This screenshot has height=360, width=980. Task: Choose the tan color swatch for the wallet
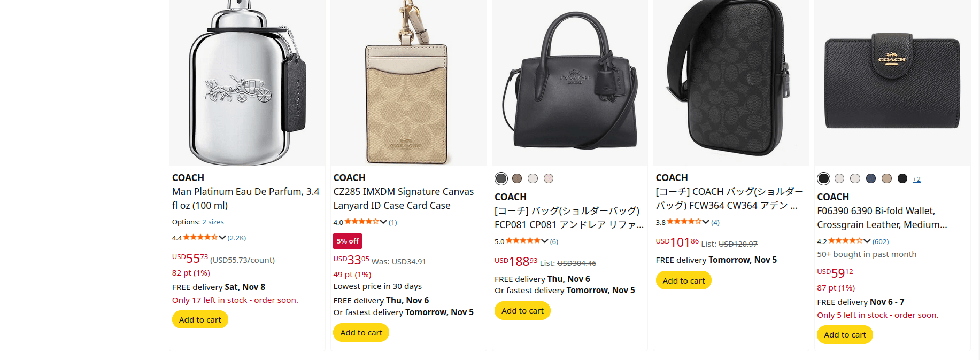coord(886,178)
